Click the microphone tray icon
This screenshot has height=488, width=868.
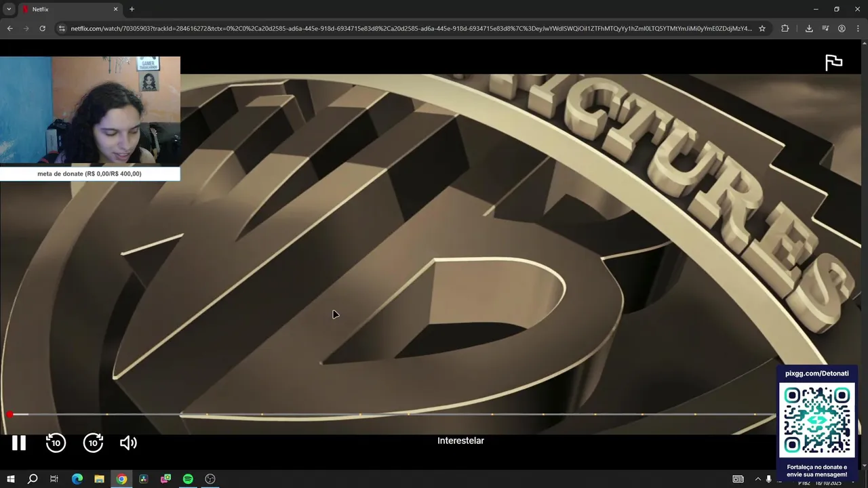pyautogui.click(x=768, y=479)
